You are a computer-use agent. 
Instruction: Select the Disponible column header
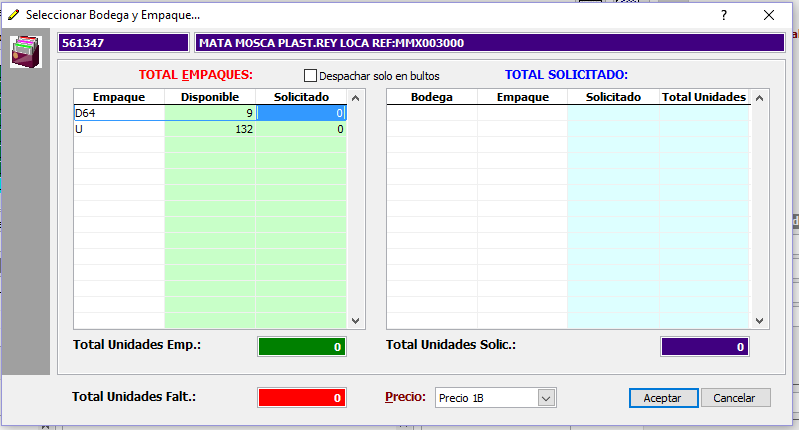(x=209, y=97)
